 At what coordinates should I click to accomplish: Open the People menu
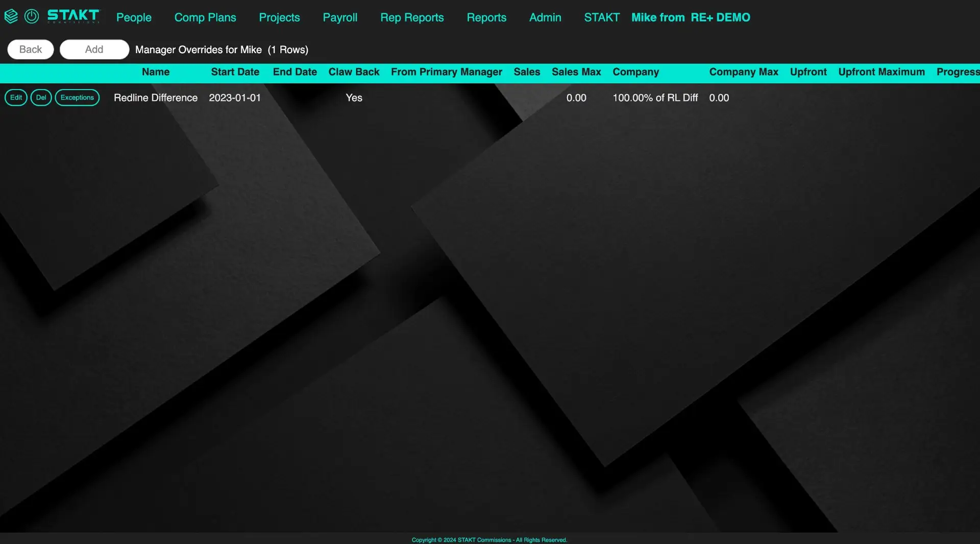click(134, 17)
